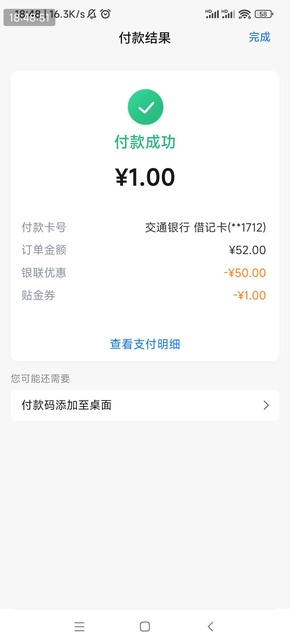Tap the 贴金券 -¥1.00 coupon value
290x644 pixels.
(x=249, y=295)
